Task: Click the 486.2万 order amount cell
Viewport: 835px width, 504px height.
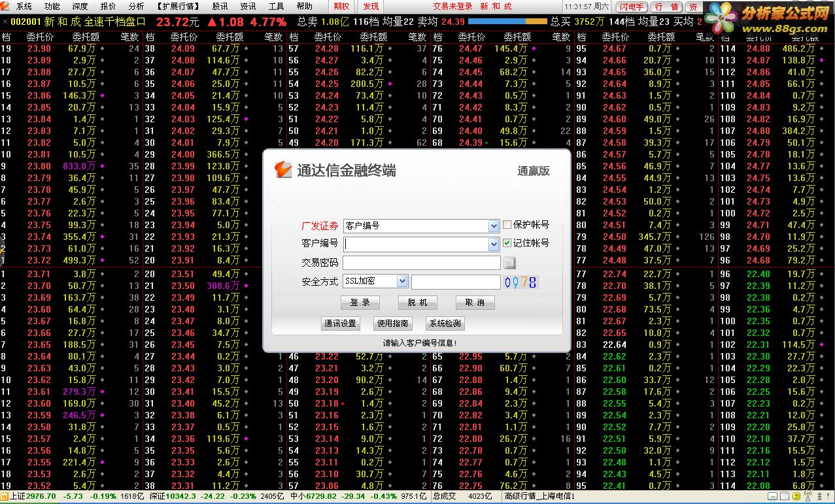Action: [798, 48]
